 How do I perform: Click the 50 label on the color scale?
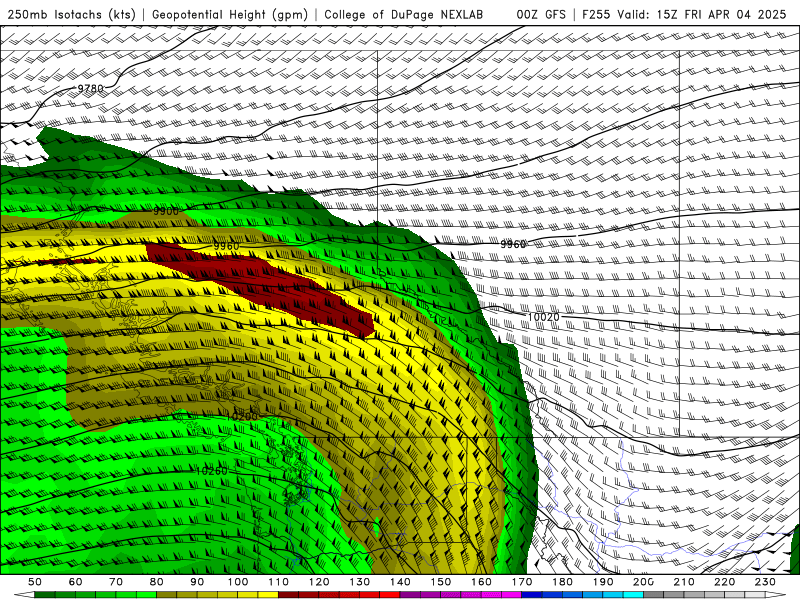coord(35,582)
